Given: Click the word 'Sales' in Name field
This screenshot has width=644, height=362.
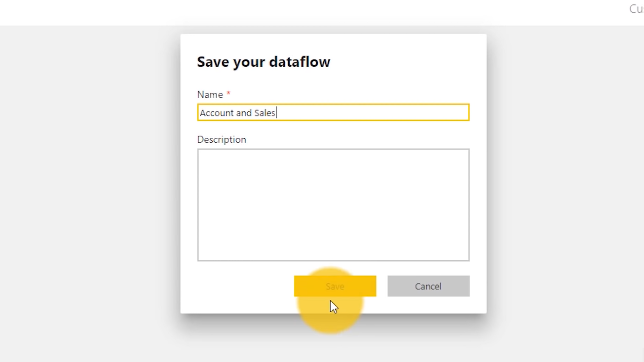Looking at the screenshot, I should tap(265, 113).
